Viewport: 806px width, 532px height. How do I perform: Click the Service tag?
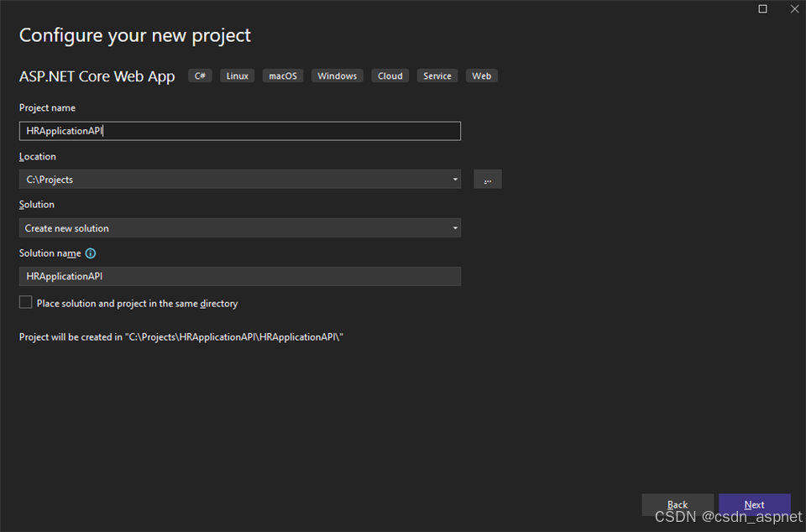437,76
